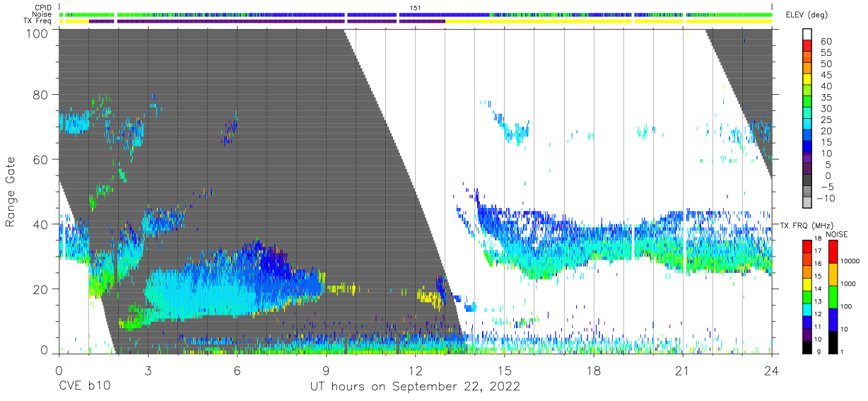Click the NOISE scale label '1'
The image size is (868, 401).
point(843,352)
